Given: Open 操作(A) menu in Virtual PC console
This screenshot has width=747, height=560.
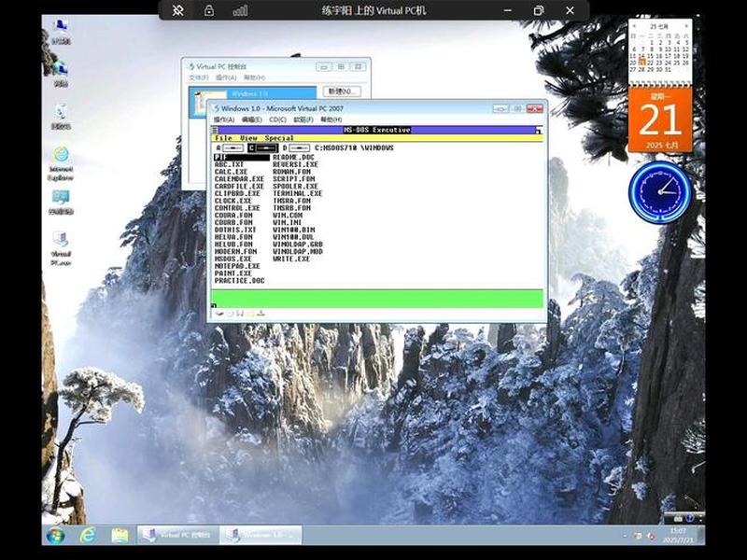Looking at the screenshot, I should coord(226,77).
